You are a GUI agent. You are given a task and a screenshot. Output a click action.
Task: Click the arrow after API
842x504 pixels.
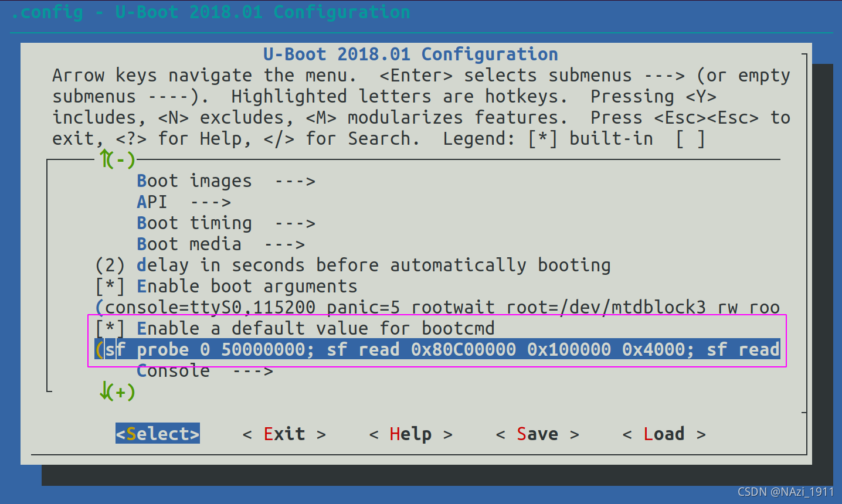[x=210, y=202]
